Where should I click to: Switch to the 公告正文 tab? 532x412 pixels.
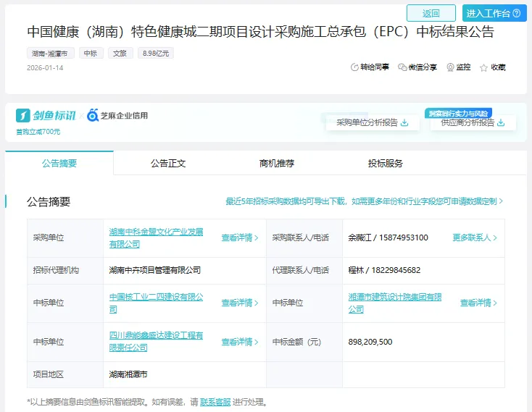point(168,164)
